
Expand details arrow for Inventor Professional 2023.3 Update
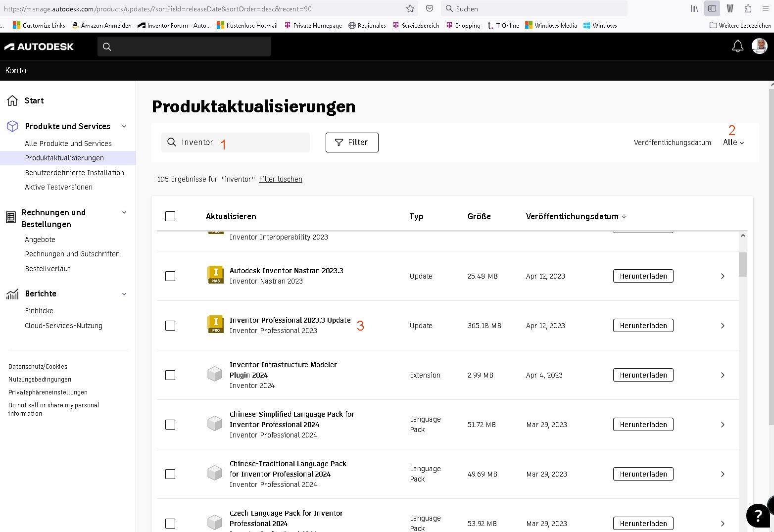point(723,326)
